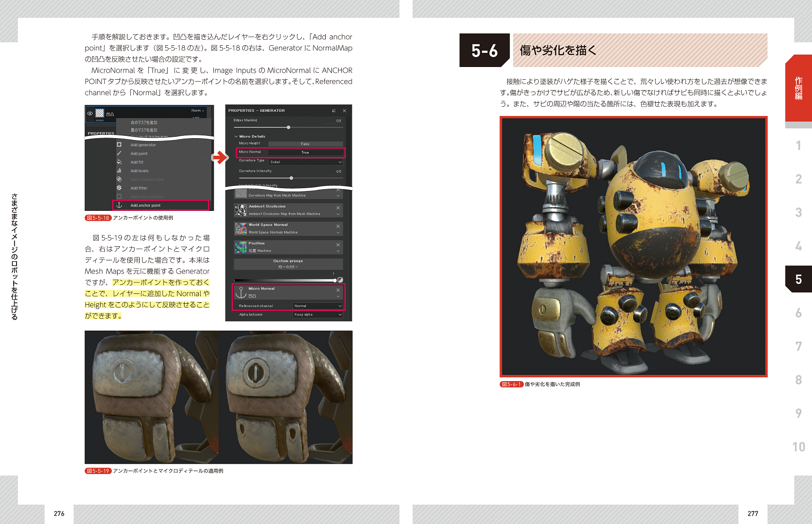Toggle layer visibility eye icon

pyautogui.click(x=90, y=114)
